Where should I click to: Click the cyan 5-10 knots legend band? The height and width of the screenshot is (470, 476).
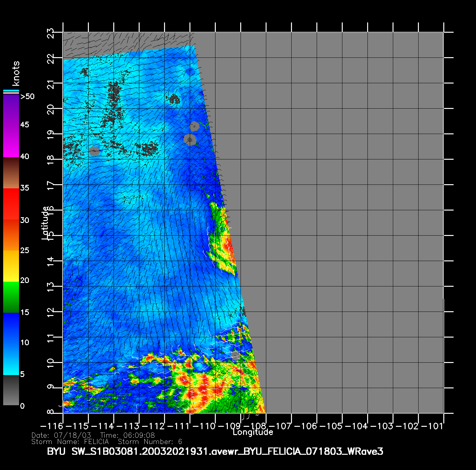coord(11,359)
